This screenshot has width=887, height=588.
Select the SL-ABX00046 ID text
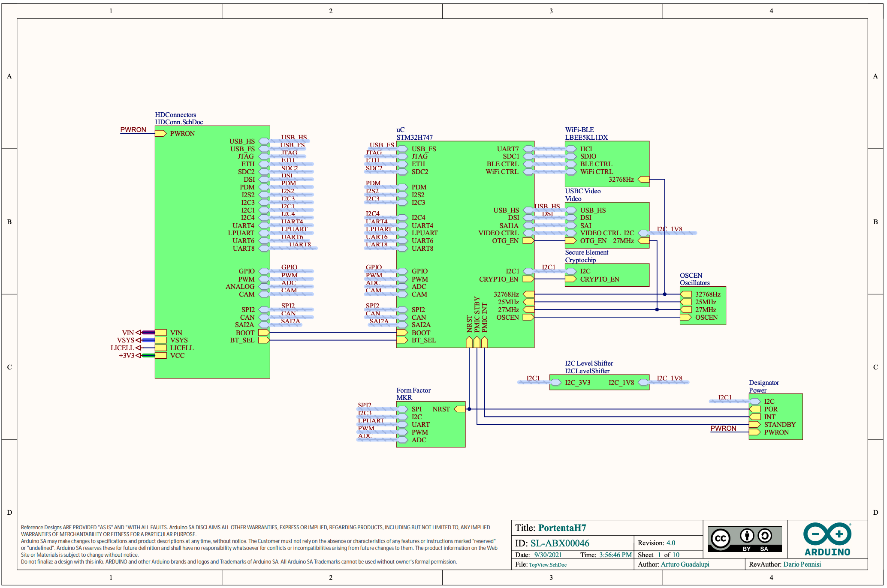[560, 543]
